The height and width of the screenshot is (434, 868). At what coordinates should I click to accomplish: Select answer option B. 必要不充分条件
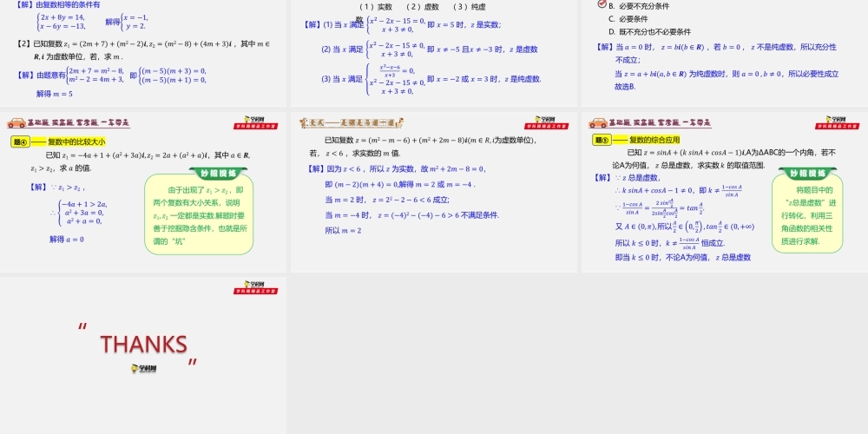639,7
